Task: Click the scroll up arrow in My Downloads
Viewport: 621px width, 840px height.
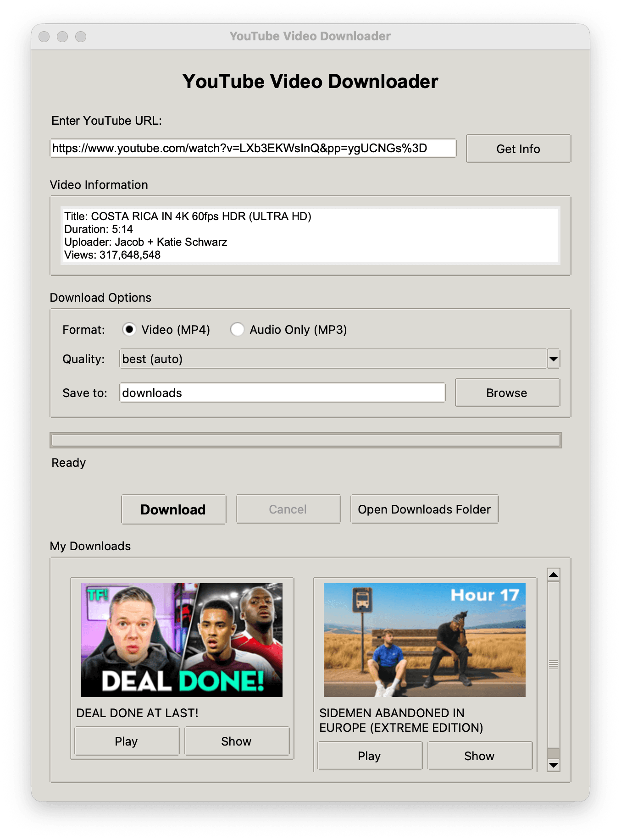Action: pyautogui.click(x=554, y=575)
